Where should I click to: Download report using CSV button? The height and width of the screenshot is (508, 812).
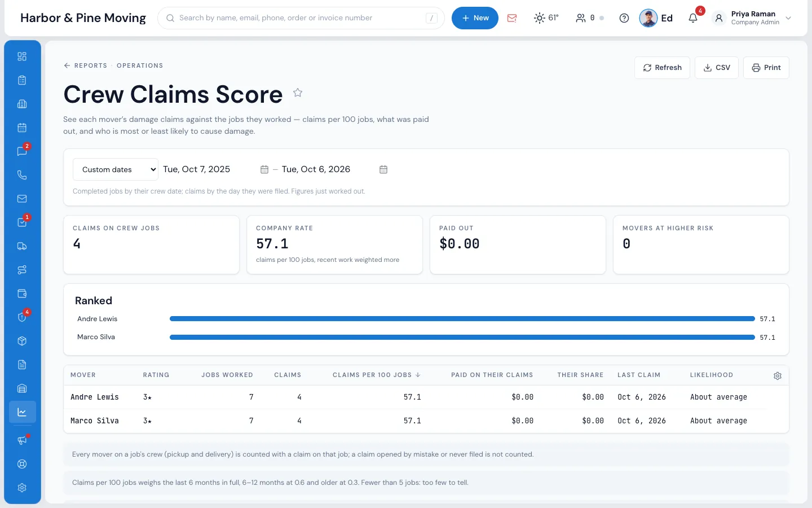pos(717,68)
